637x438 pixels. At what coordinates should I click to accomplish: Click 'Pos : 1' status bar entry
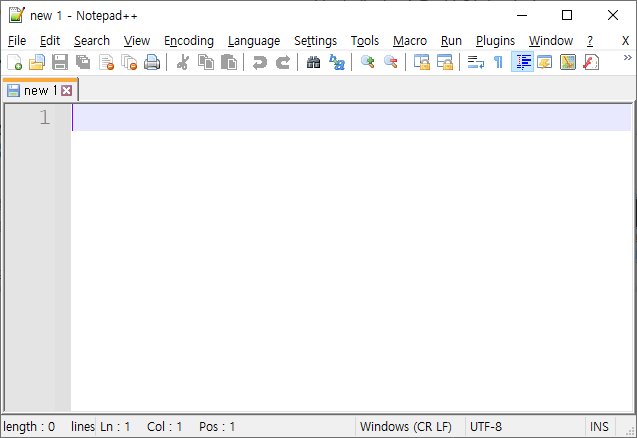click(217, 427)
